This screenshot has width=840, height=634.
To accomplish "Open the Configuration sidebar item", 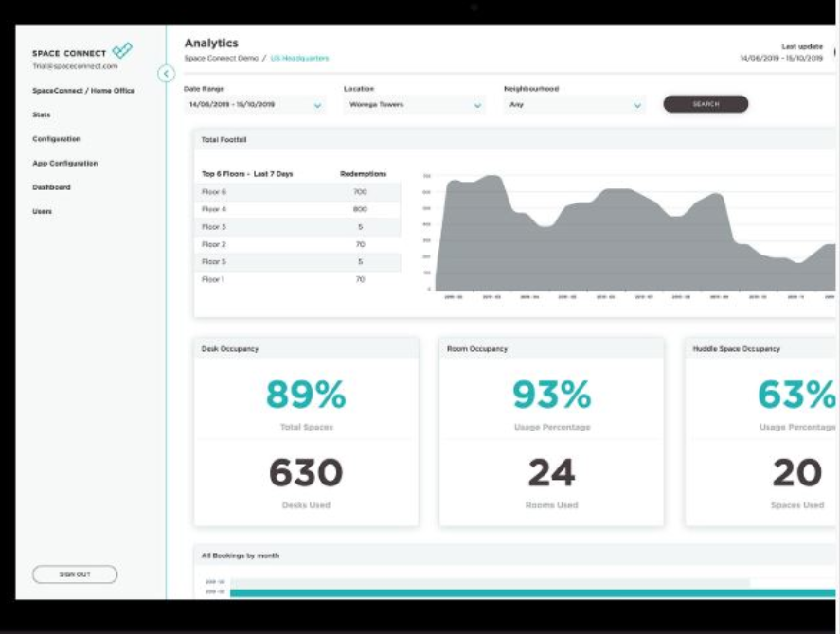I will pyautogui.click(x=56, y=139).
